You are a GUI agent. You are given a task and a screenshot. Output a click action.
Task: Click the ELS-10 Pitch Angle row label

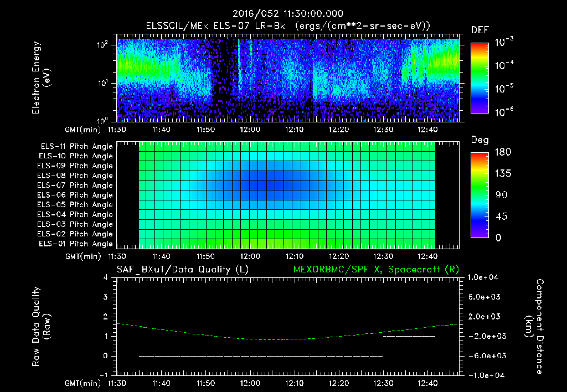pyautogui.click(x=76, y=156)
